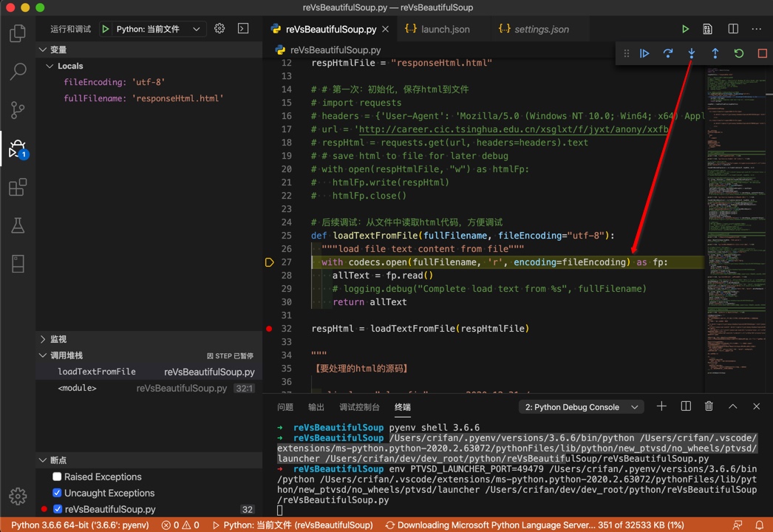Viewport: 773px width, 532px height.
Task: Open the Manage gear at activity bar bottom
Action: tap(18, 496)
